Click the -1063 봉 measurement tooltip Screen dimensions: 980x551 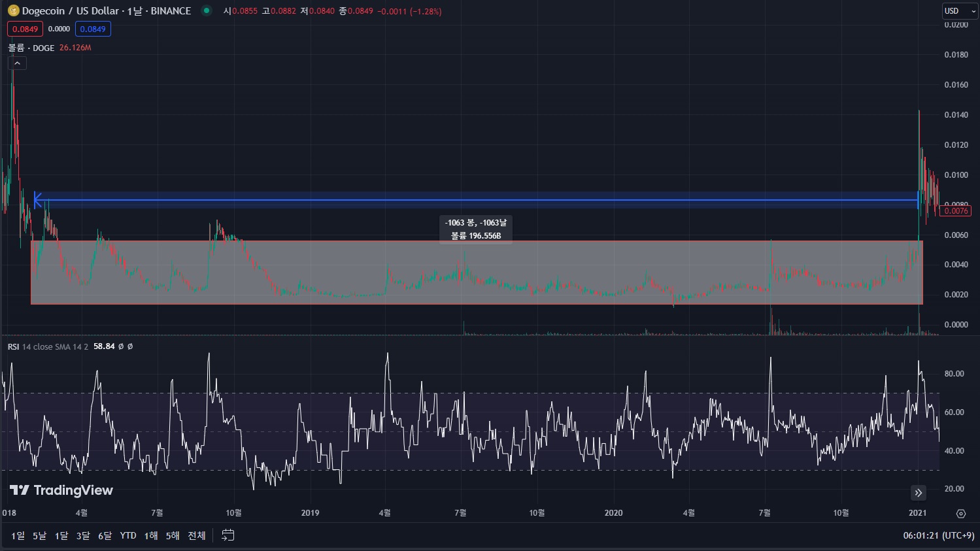coord(476,229)
